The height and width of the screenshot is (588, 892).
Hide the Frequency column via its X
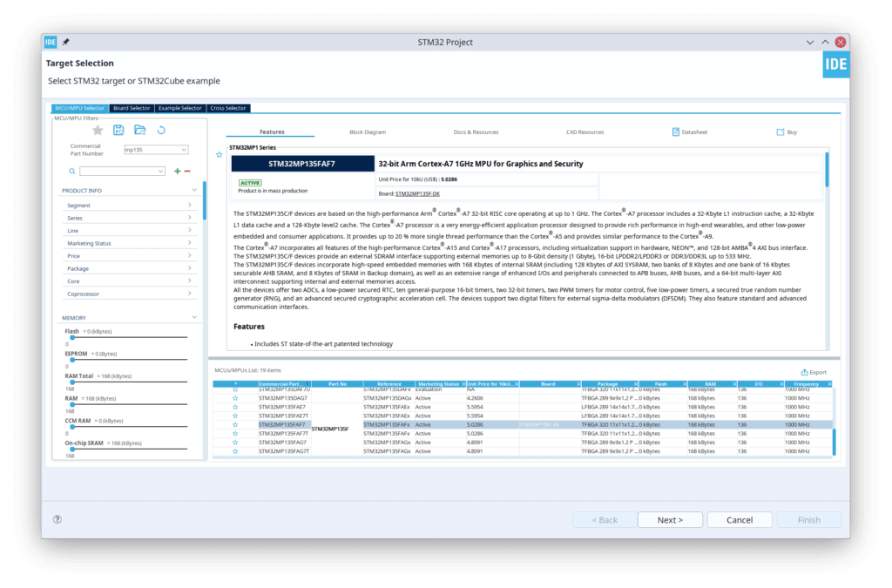[829, 384]
